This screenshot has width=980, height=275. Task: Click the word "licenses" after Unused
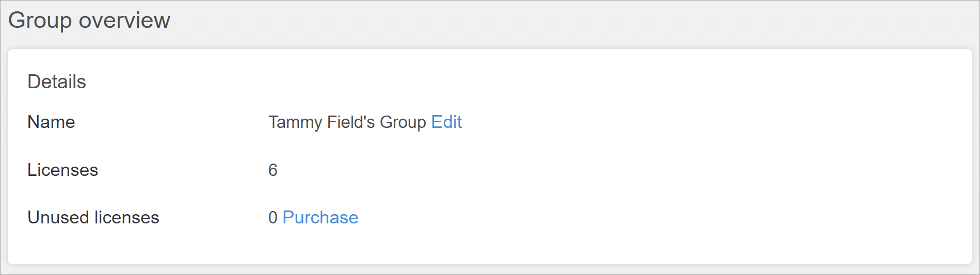point(127,218)
